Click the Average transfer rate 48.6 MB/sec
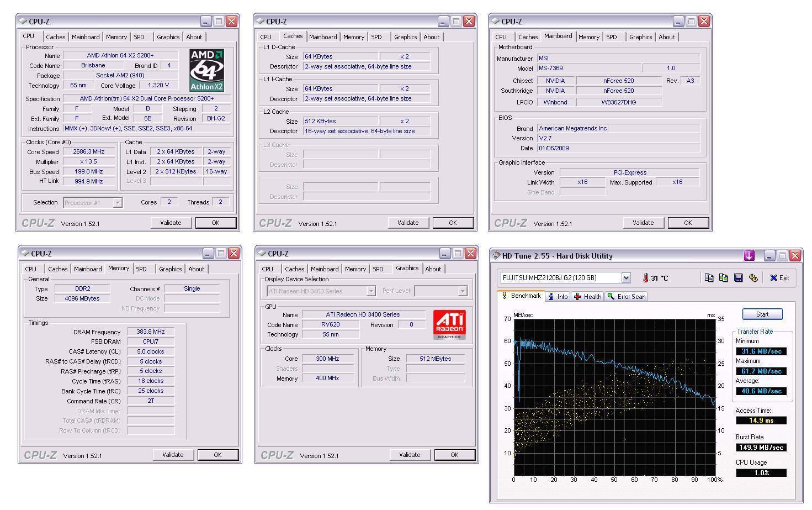This screenshot has width=812, height=510. 761,391
